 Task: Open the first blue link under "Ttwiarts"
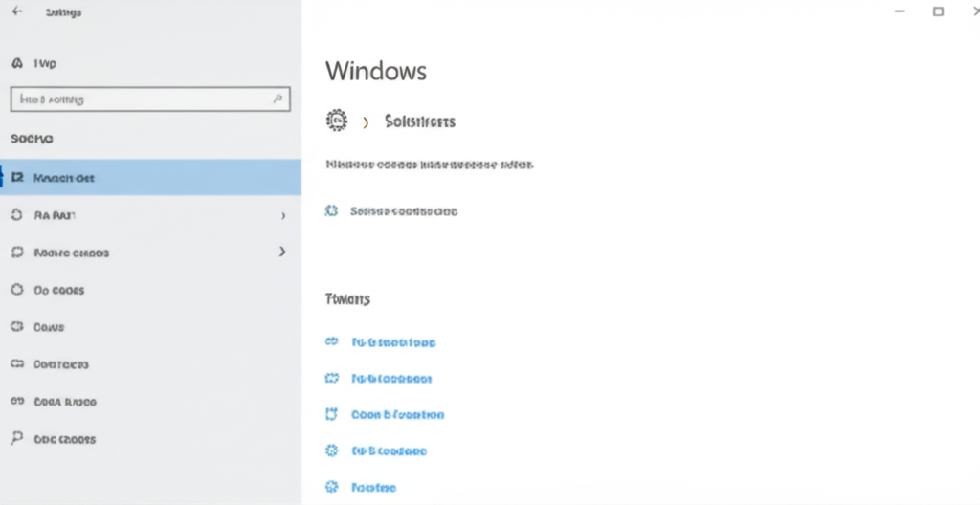(393, 342)
